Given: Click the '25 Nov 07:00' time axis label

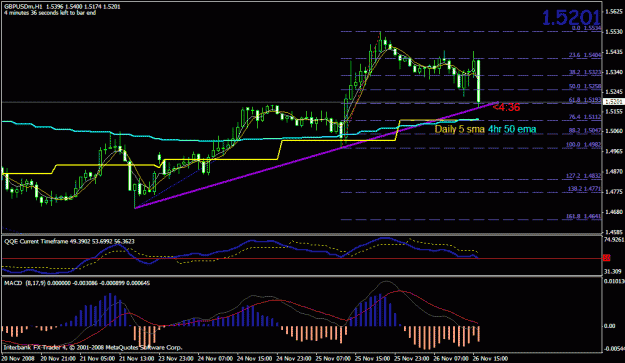Looking at the screenshot, I should (x=332, y=358).
